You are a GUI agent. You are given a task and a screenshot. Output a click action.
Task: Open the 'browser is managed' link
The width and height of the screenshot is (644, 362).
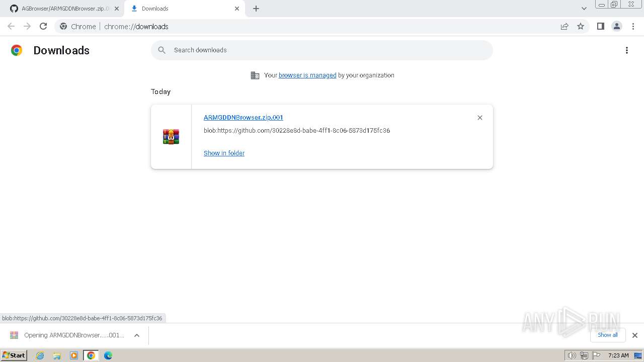pos(307,75)
